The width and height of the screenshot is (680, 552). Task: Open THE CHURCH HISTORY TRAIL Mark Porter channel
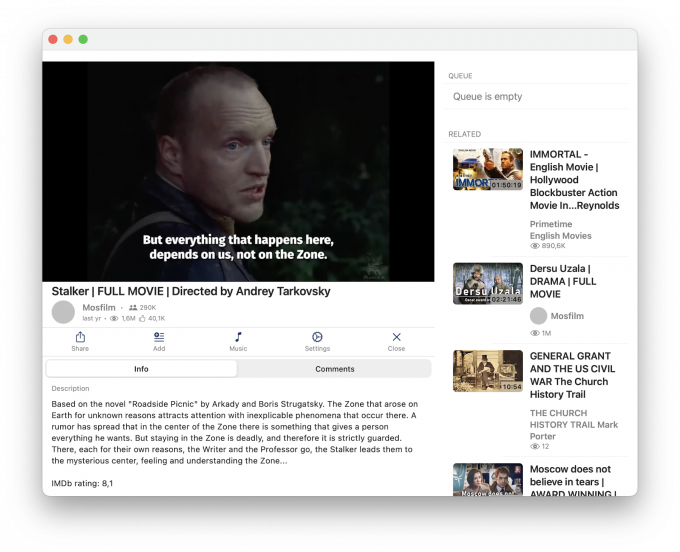574,425
